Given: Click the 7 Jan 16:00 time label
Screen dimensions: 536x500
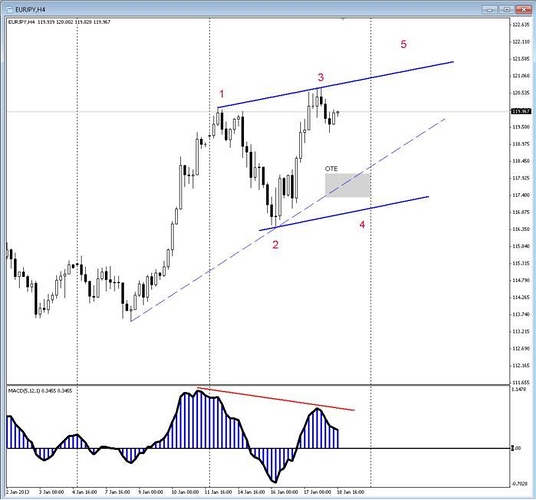Looking at the screenshot, I should tap(117, 492).
